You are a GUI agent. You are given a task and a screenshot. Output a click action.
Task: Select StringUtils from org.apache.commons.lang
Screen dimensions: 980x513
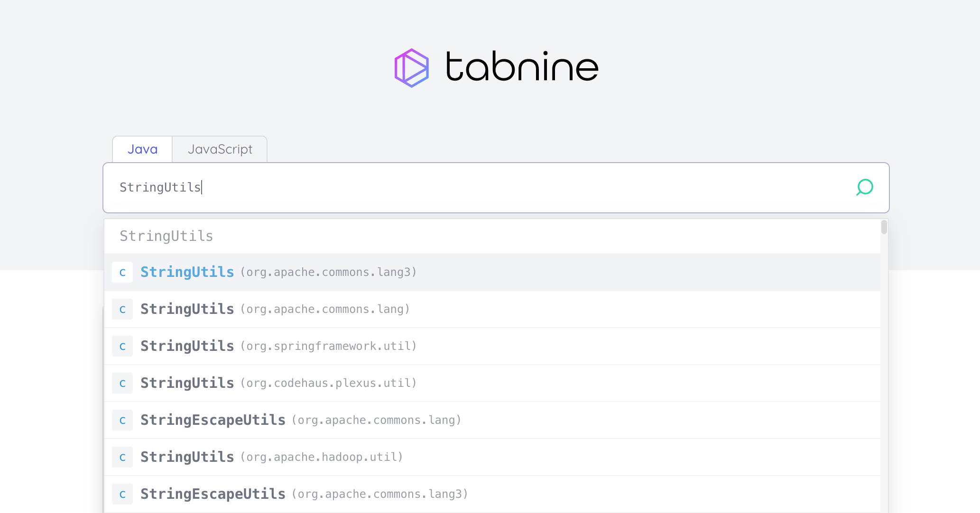click(275, 309)
